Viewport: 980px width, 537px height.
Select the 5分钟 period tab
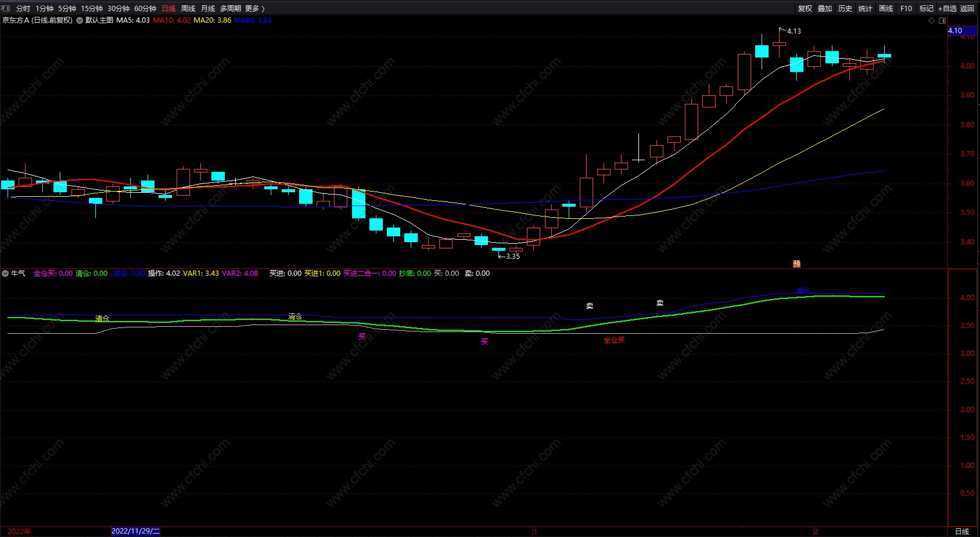(67, 9)
